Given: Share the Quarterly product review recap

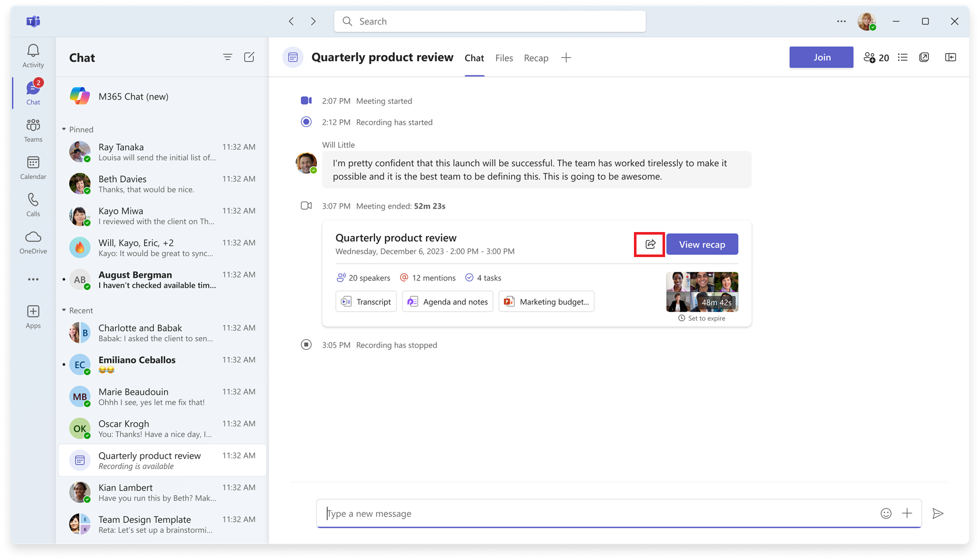Looking at the screenshot, I should coord(649,244).
